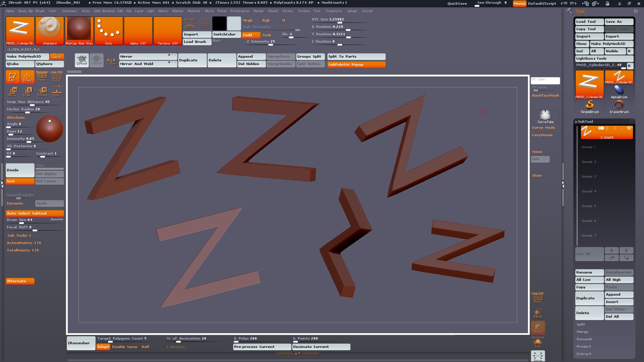644x362 pixels.
Task: Select the Move transform tool
Action: point(12,92)
